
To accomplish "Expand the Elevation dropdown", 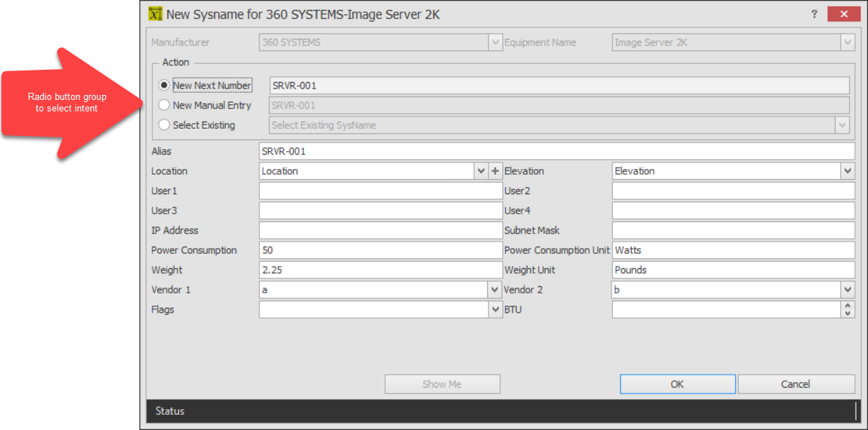I will [x=848, y=171].
